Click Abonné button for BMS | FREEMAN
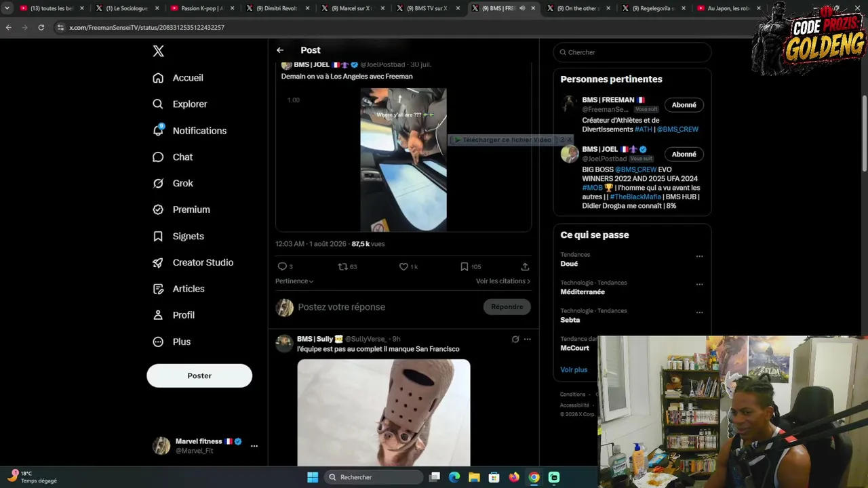 pos(684,105)
